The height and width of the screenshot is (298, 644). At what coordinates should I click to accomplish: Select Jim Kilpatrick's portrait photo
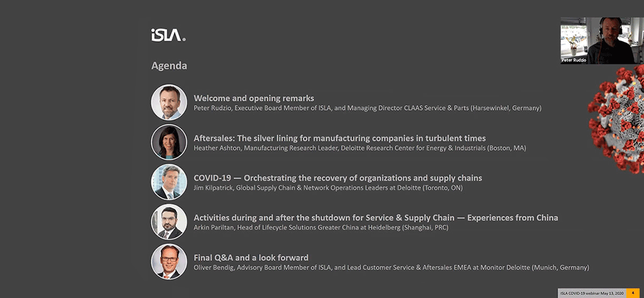click(x=169, y=182)
